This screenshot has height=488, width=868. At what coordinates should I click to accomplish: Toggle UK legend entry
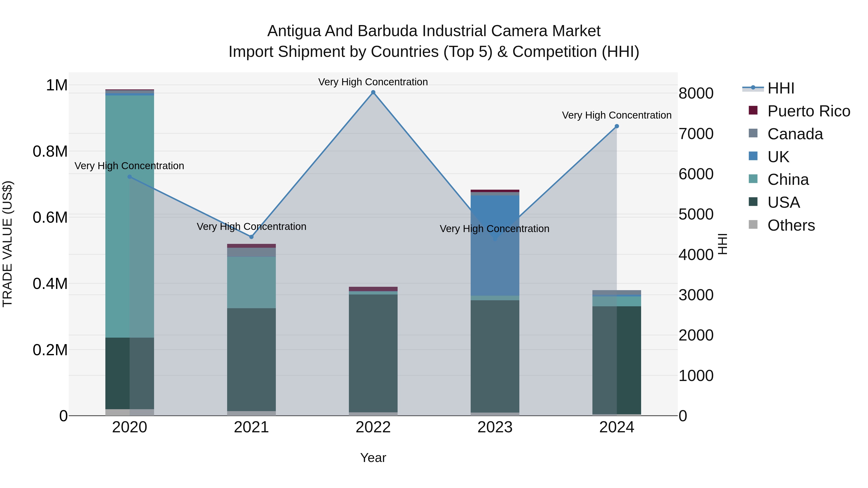pyautogui.click(x=769, y=157)
